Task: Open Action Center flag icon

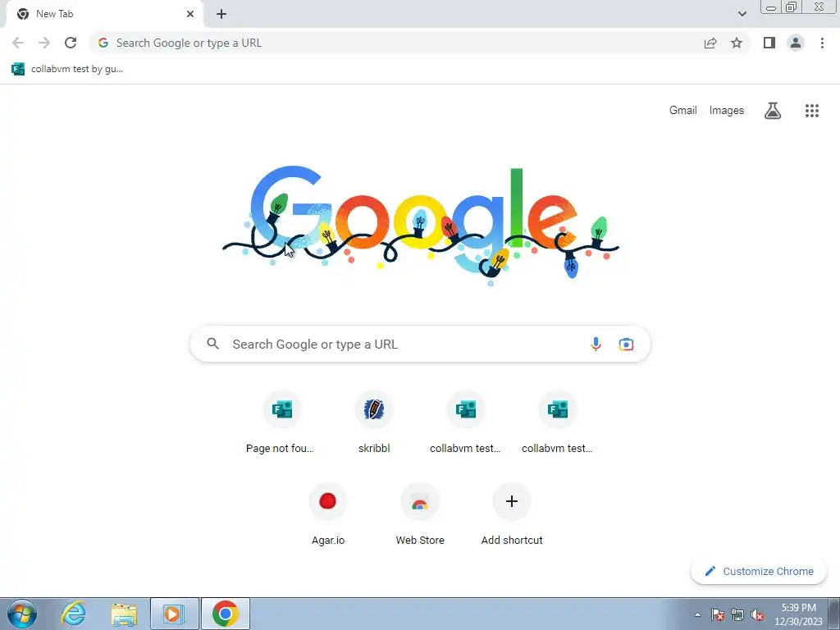Action: (718, 614)
